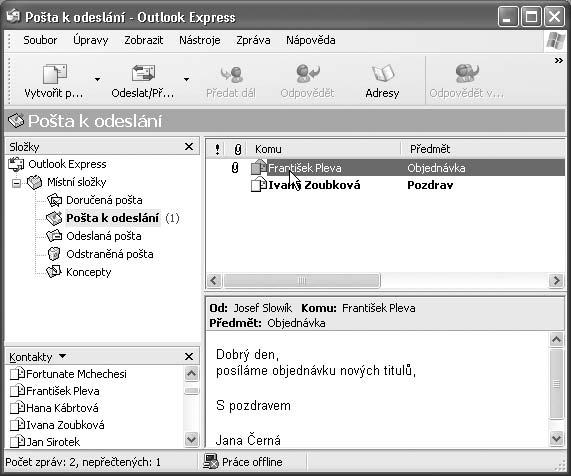Click the Doručená pošta inbox icon
Image resolution: width=571 pixels, height=476 pixels.
55,200
